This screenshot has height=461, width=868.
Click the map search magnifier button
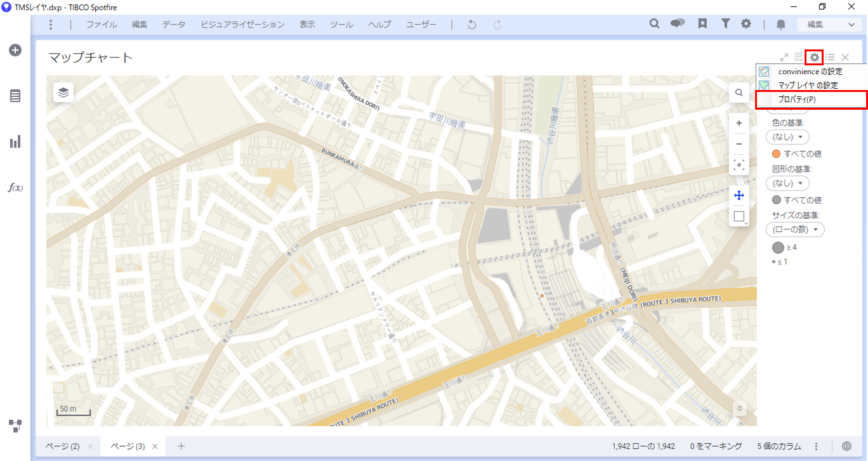click(x=739, y=93)
